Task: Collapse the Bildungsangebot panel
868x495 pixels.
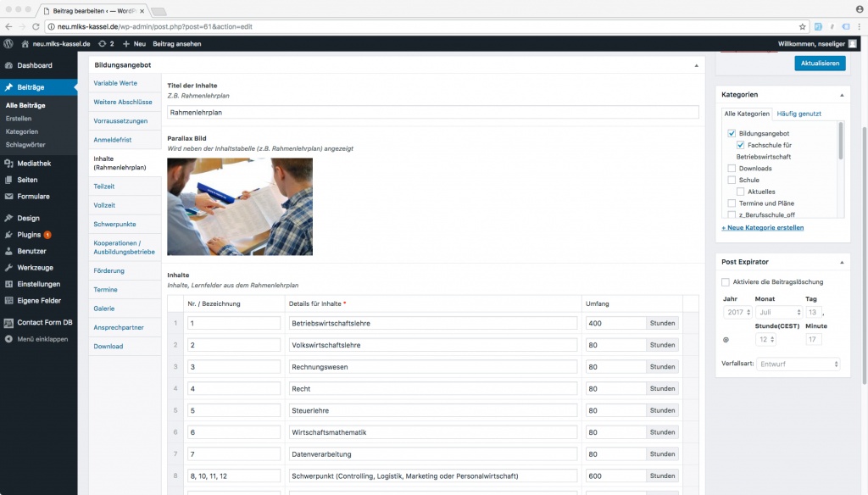Action: (696, 65)
